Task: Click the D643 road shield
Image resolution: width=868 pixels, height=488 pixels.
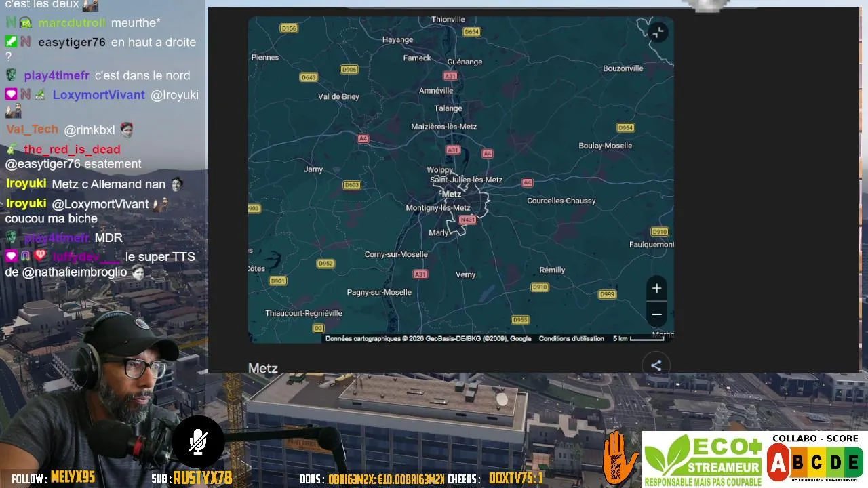Action: [x=309, y=77]
